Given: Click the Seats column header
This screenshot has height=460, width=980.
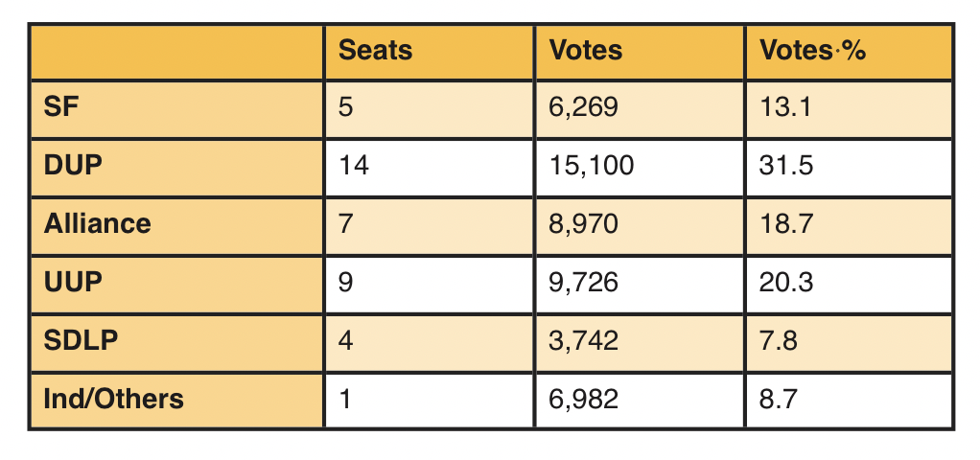Looking at the screenshot, I should tap(376, 51).
